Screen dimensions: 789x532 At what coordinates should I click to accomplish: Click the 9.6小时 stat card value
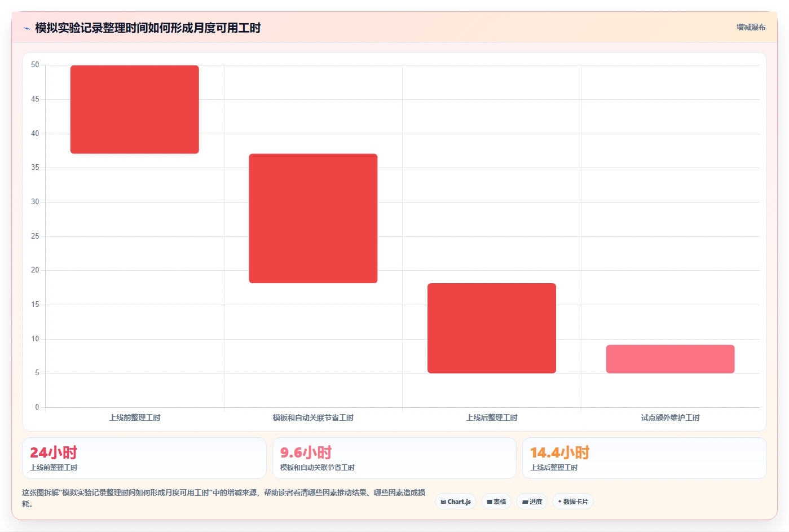coord(306,452)
